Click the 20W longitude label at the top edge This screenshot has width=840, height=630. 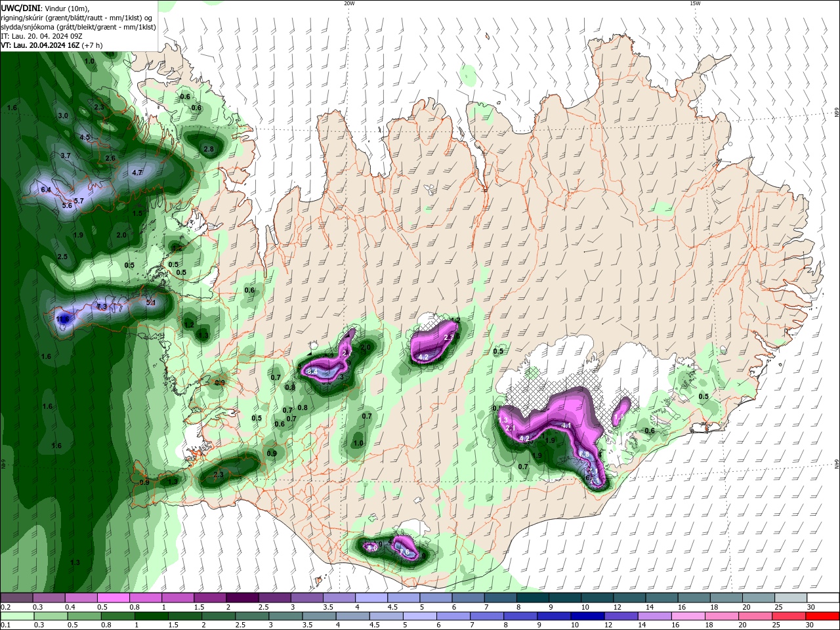pos(349,3)
